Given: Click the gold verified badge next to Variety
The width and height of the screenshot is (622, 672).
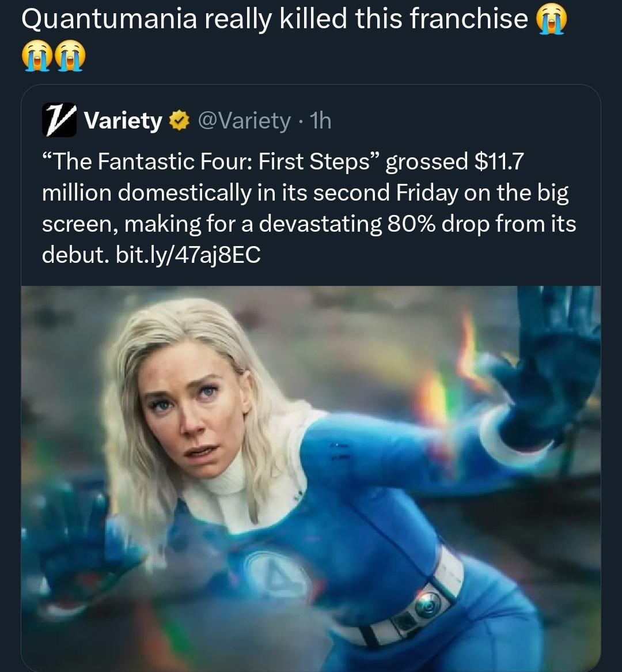Looking at the screenshot, I should click(x=180, y=121).
